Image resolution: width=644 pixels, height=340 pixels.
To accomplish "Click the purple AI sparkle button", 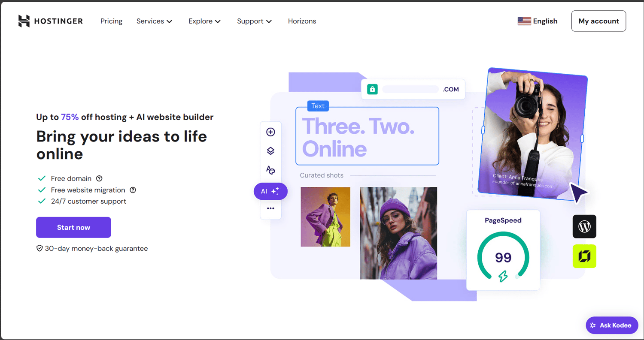I will [x=270, y=191].
